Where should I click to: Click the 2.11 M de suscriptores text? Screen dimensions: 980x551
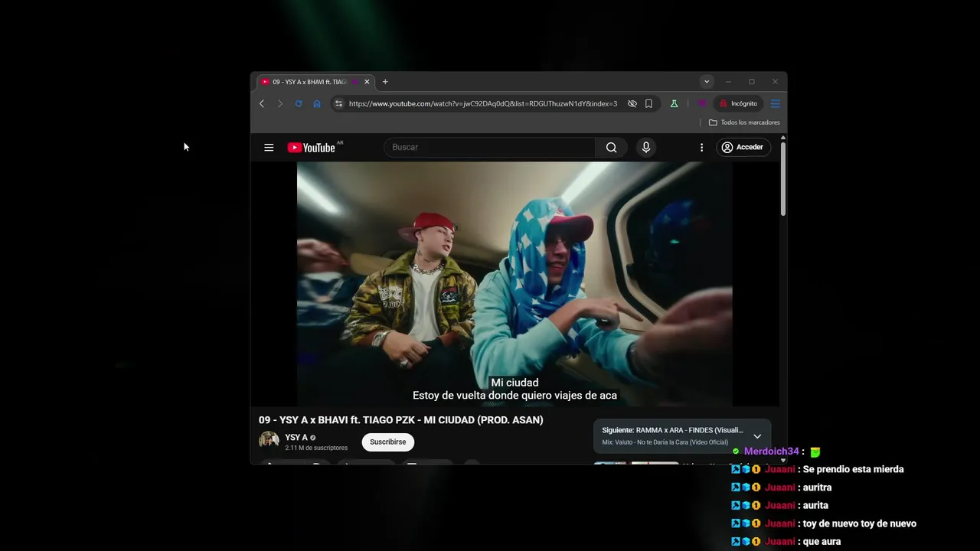tap(316, 448)
